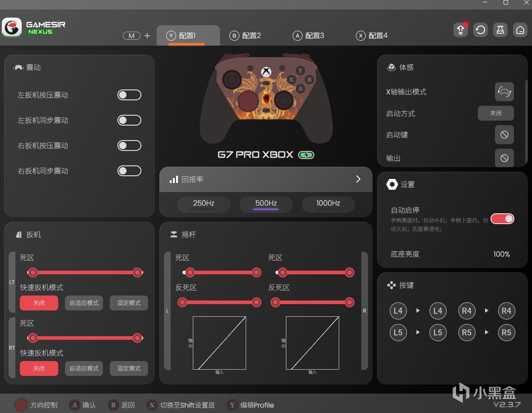This screenshot has height=413, width=532.
Task: Click arrow between L5 mappings
Action: click(x=418, y=332)
